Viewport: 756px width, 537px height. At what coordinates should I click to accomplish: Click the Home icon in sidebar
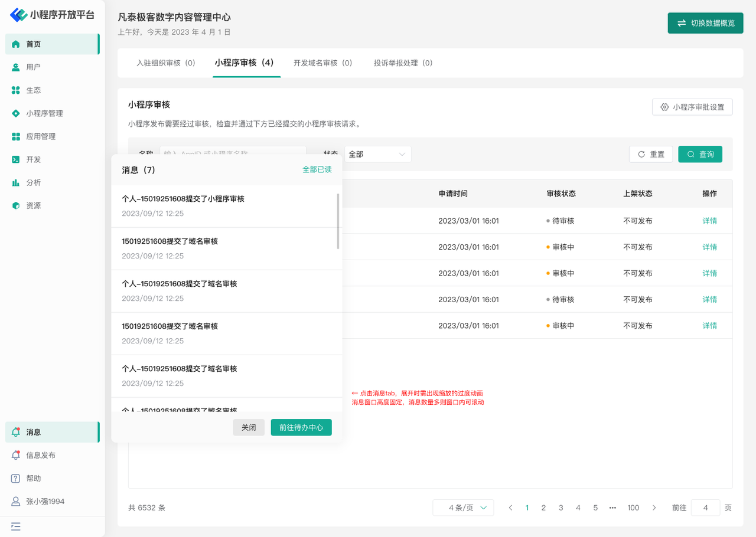(16, 44)
